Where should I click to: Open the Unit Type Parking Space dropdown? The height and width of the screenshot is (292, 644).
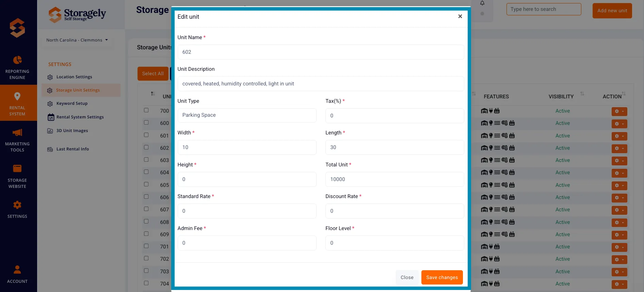tap(247, 115)
